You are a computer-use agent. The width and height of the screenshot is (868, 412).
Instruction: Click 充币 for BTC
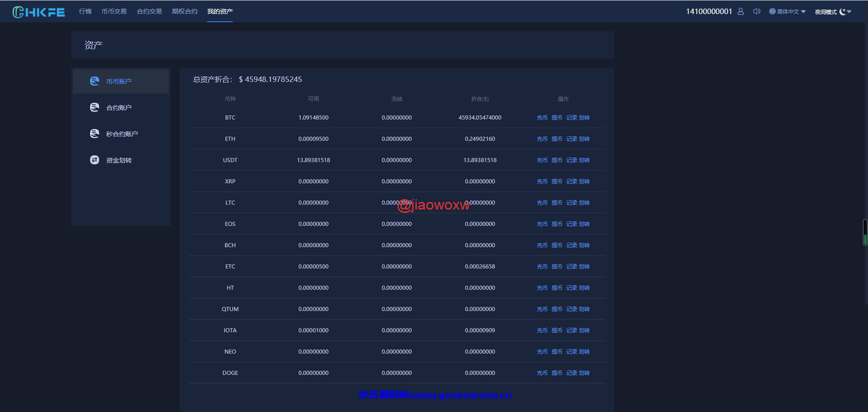(542, 118)
